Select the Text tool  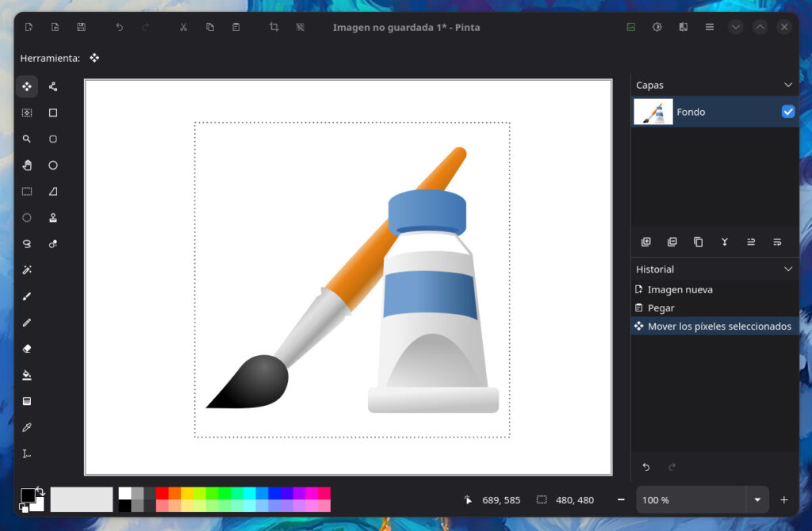click(x=27, y=453)
